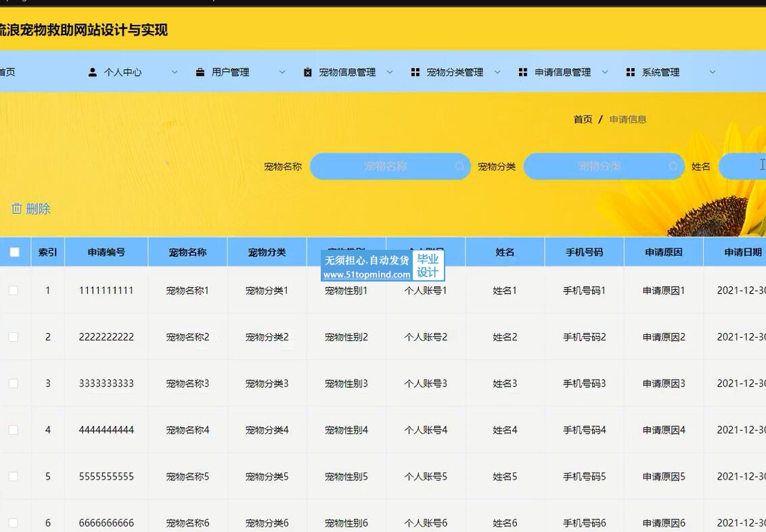
Task: Select the cell 姓名3
Action: 505,384
